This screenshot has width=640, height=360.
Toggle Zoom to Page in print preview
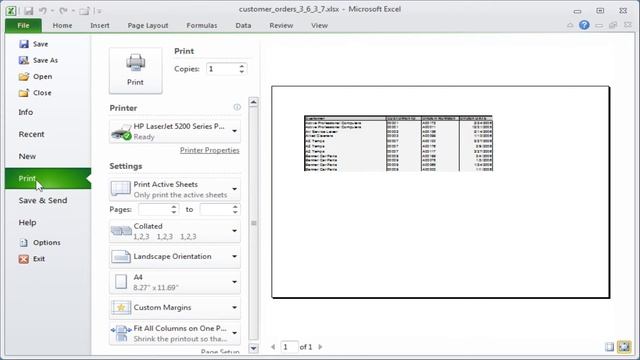624,347
